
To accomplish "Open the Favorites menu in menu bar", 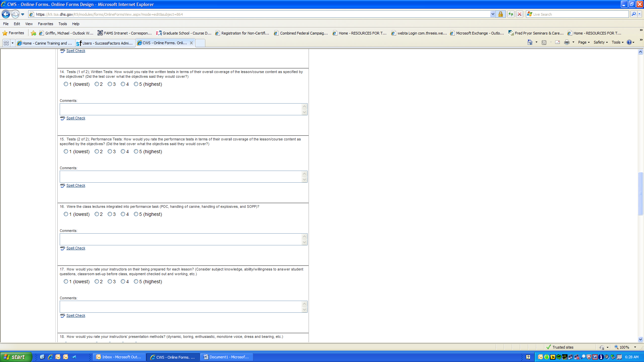I will [x=45, y=24].
